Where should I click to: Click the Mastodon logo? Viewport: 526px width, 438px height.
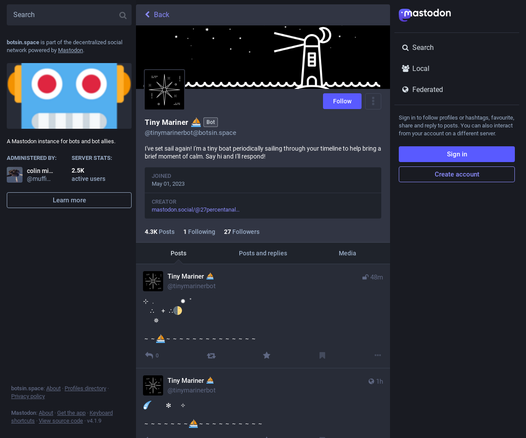[425, 14]
